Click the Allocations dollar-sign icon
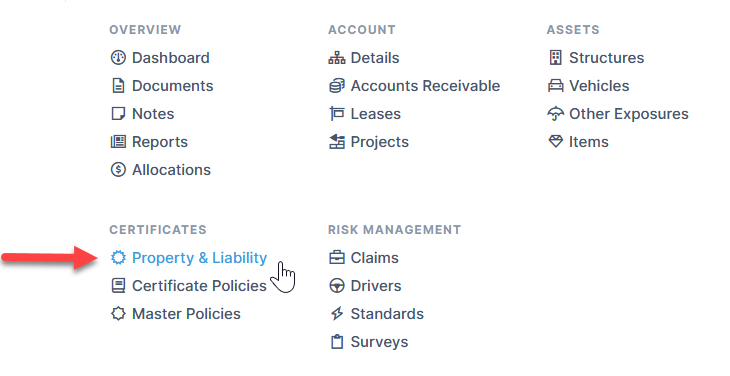 tap(118, 169)
